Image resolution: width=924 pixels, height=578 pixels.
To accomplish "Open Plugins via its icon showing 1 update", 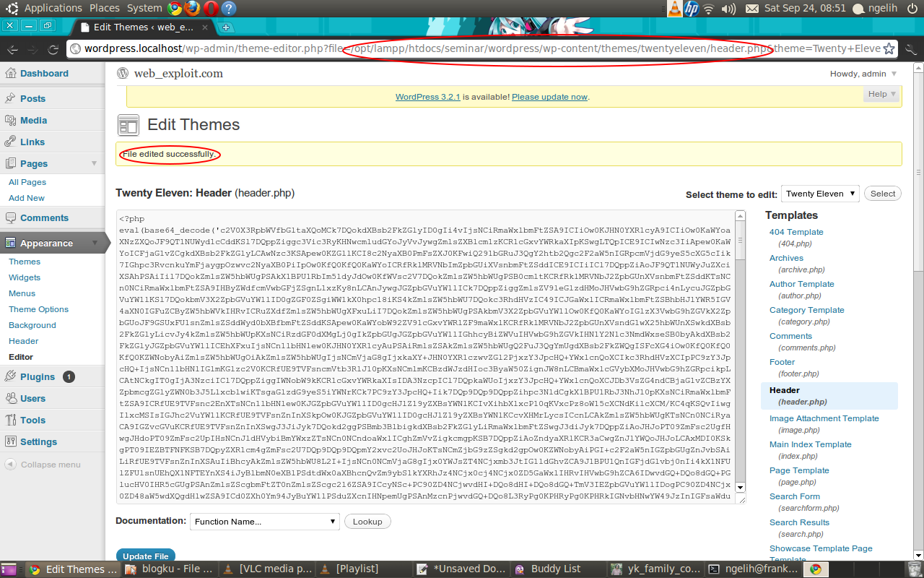I will click(x=12, y=376).
